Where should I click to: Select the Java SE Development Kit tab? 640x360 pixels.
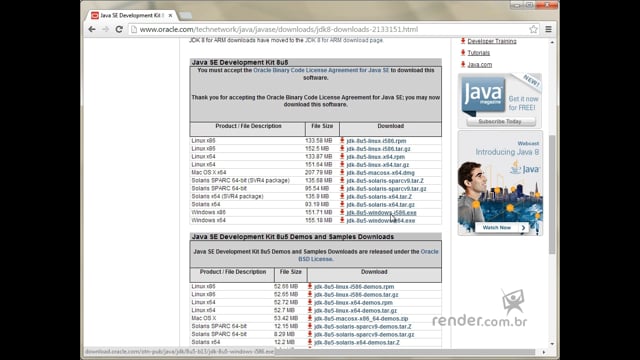pyautogui.click(x=131, y=16)
